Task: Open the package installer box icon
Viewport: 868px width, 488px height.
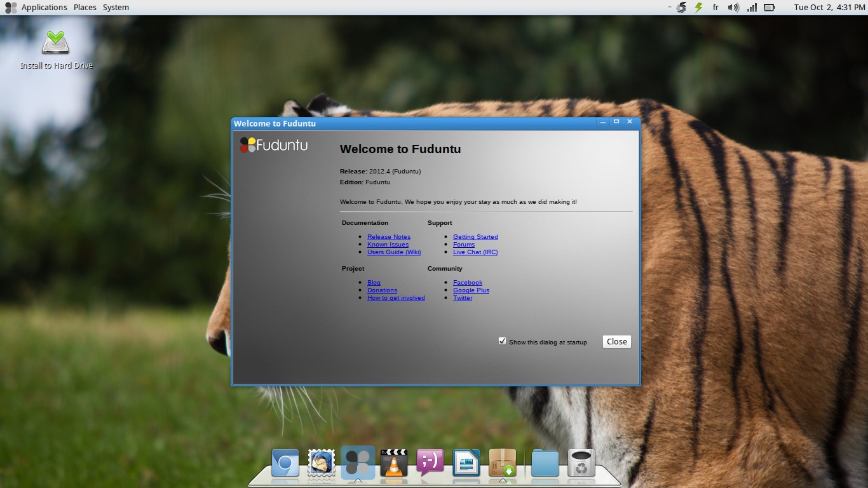Action: (x=503, y=463)
